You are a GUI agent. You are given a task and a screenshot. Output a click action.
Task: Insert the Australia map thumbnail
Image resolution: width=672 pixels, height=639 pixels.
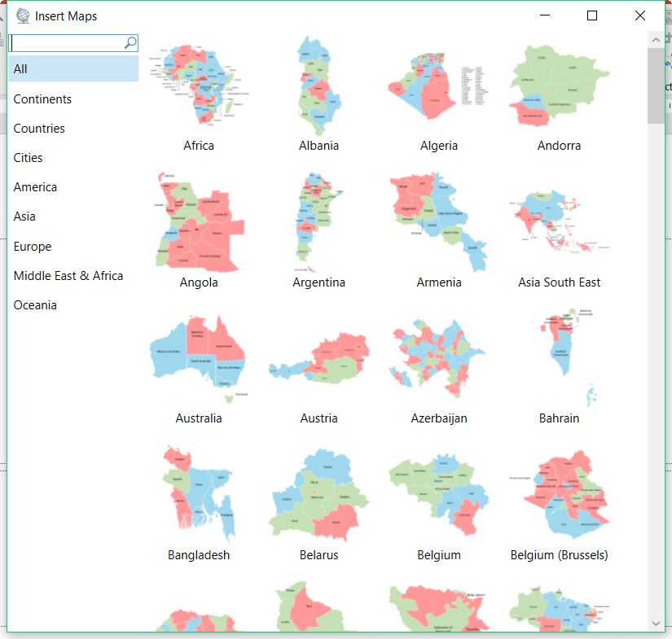pos(199,359)
